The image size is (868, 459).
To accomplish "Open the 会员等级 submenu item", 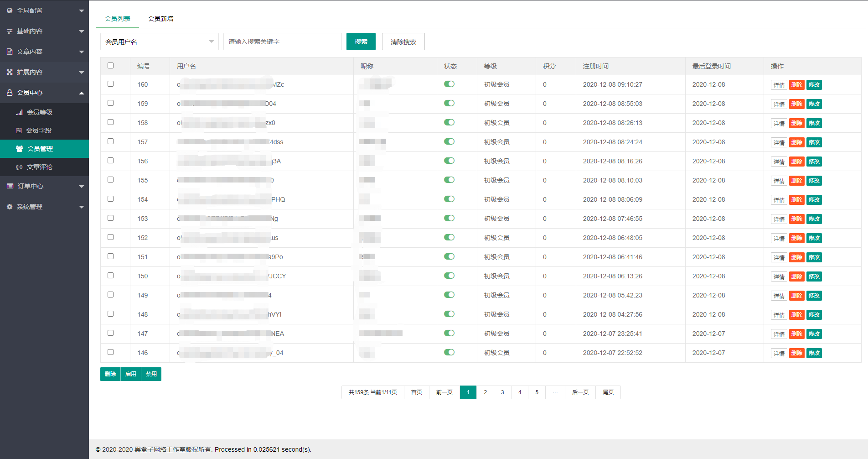I will (x=44, y=112).
